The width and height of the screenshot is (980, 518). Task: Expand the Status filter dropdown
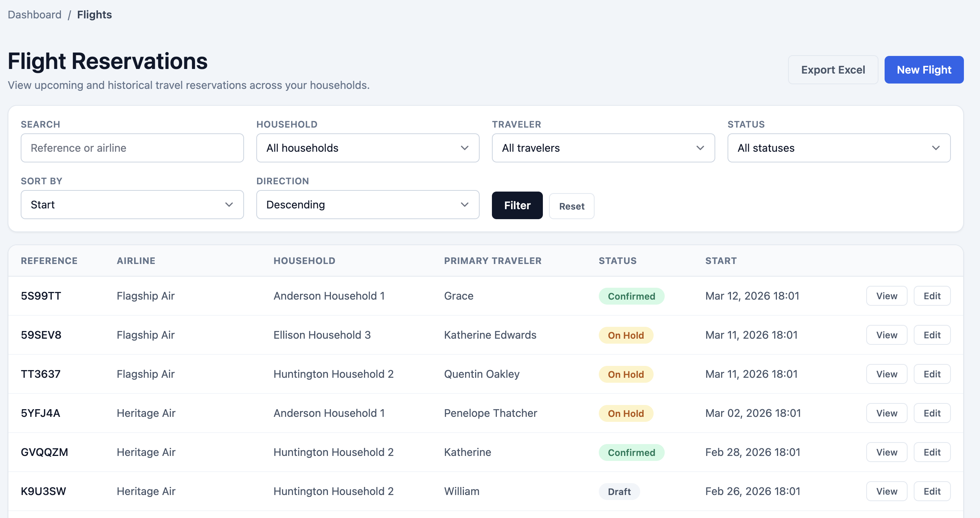click(838, 148)
